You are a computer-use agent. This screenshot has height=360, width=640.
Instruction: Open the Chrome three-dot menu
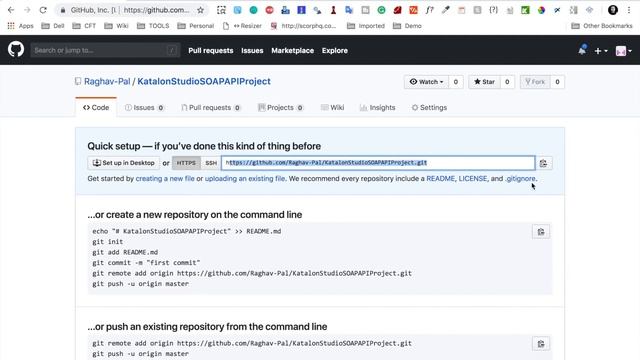click(x=629, y=10)
